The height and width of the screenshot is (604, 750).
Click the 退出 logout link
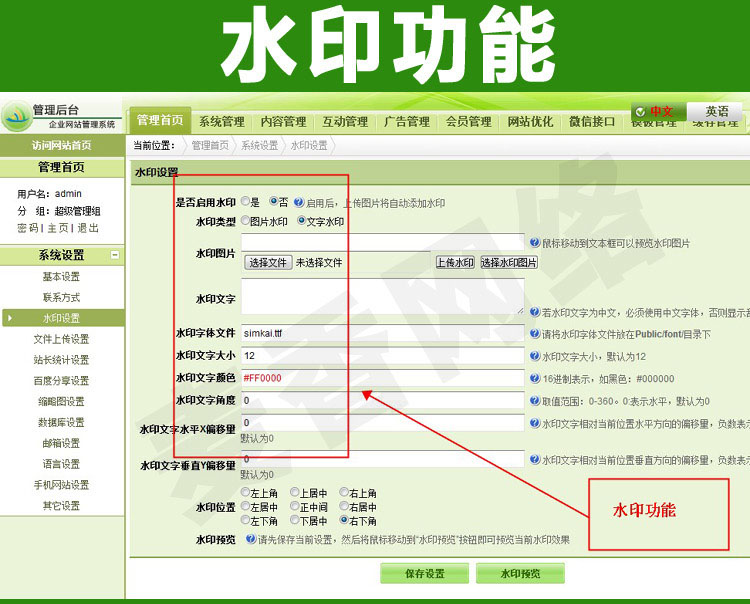88,228
